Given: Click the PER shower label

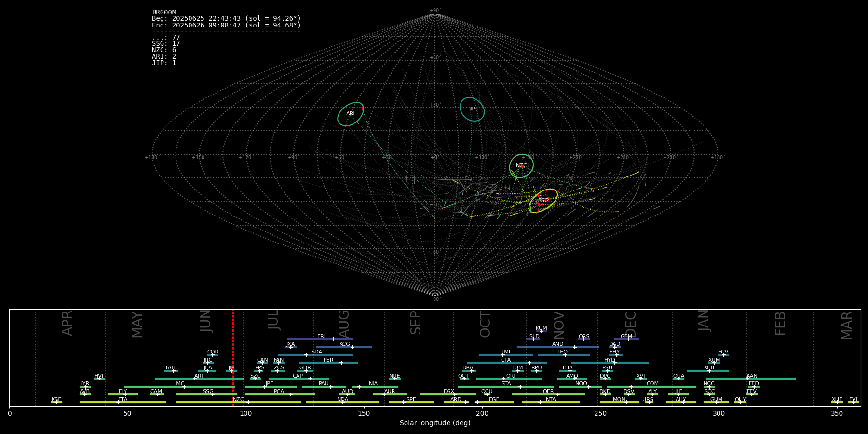Looking at the screenshot, I should (x=328, y=360).
